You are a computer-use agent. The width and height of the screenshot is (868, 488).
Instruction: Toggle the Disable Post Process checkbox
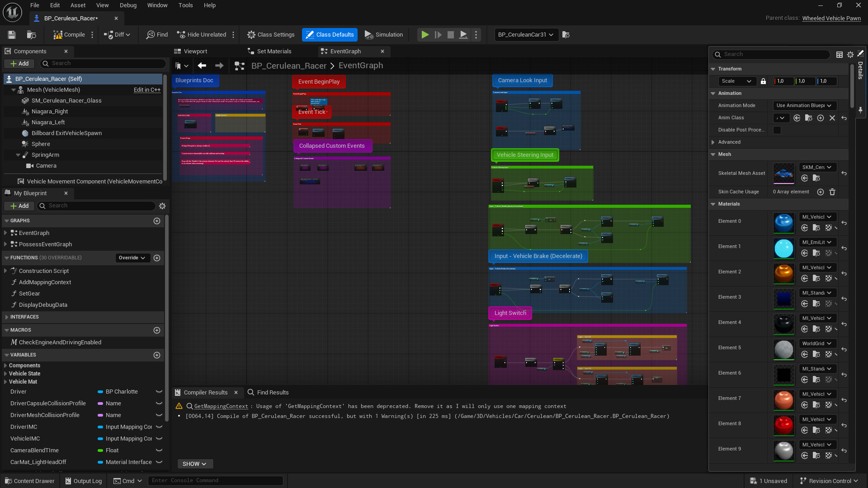coord(777,130)
